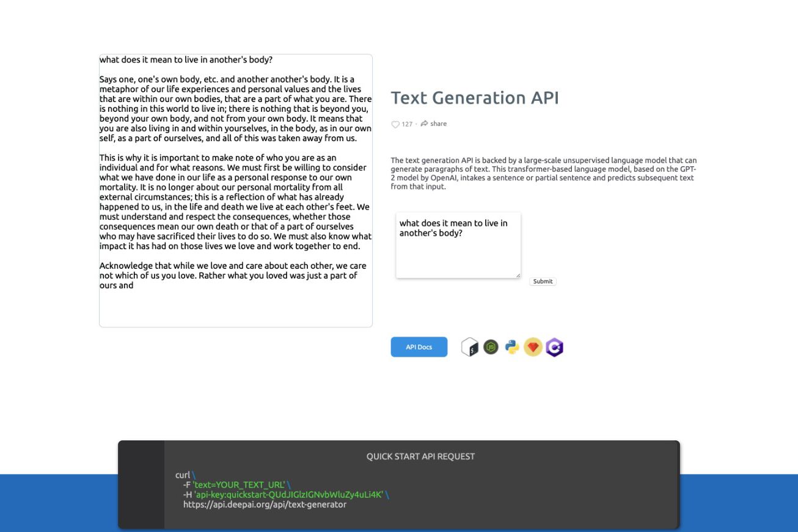Select the Node.js language icon
Screen dimensions: 798x532
pos(491,347)
